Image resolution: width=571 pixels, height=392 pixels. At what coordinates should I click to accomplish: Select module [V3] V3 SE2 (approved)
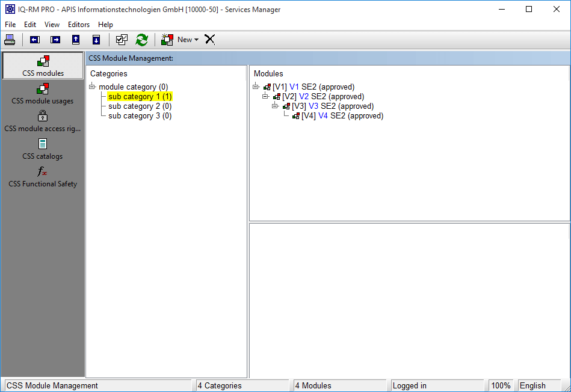[x=333, y=106]
